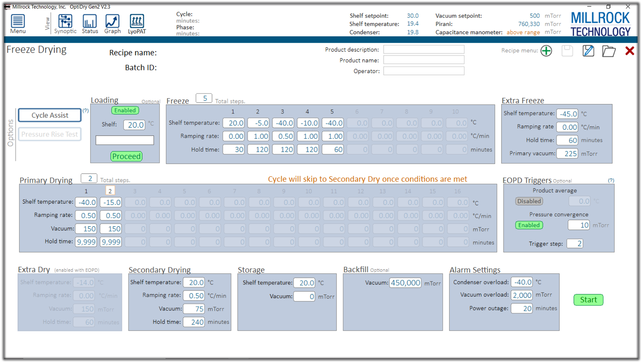The image size is (644, 362).
Task: Click Primary Drying step 1 vacuum 150
Action: point(86,229)
